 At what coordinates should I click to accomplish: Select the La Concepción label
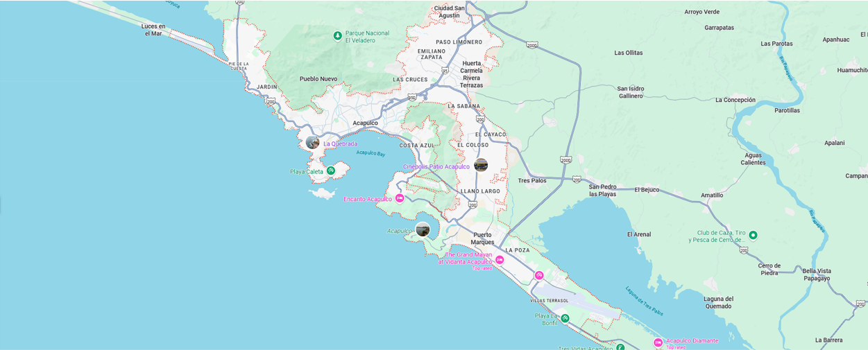pyautogui.click(x=735, y=100)
